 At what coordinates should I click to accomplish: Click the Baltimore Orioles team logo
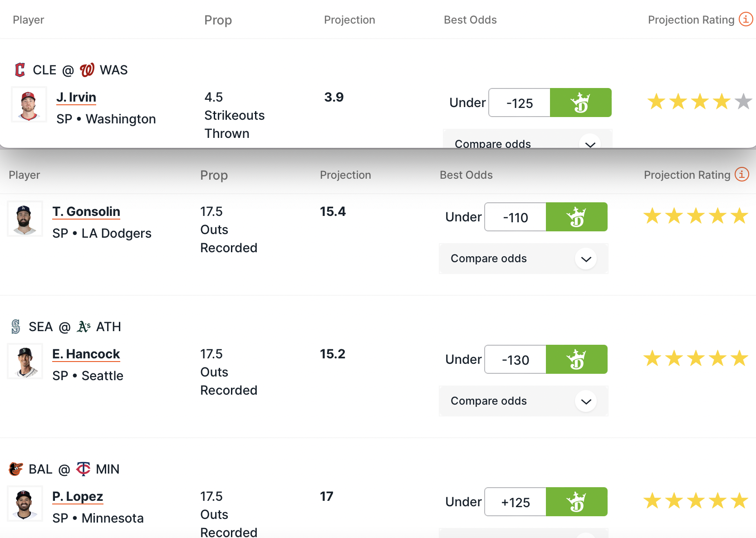coord(16,469)
